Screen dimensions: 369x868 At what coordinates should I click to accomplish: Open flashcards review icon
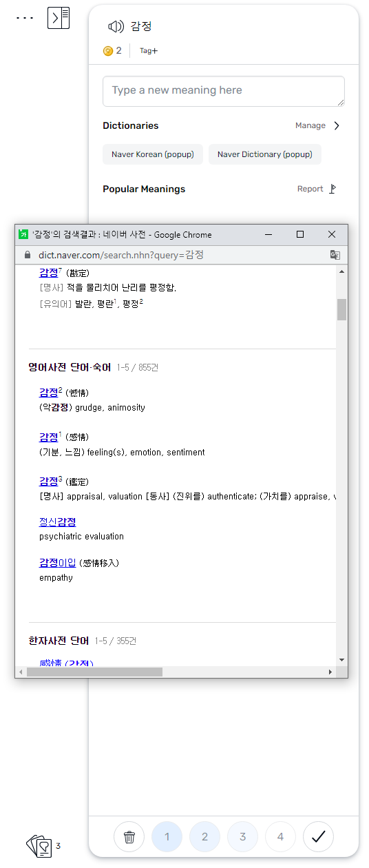(x=39, y=845)
